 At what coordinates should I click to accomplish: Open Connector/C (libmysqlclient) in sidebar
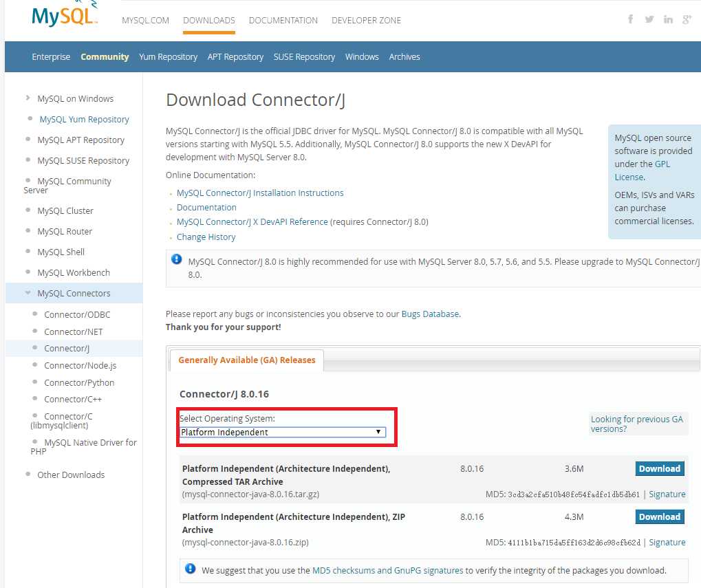(x=62, y=421)
